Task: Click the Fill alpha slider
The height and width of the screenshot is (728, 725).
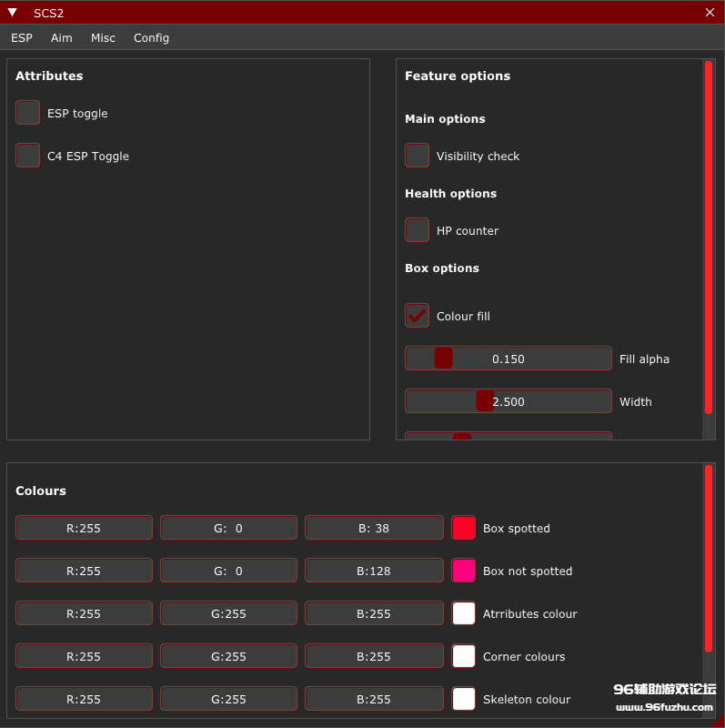Action: point(508,359)
